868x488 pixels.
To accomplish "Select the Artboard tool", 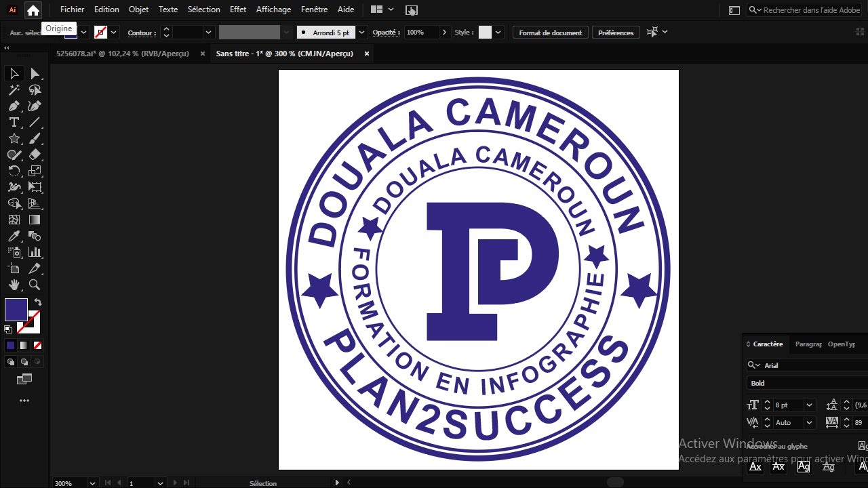I will (14, 268).
